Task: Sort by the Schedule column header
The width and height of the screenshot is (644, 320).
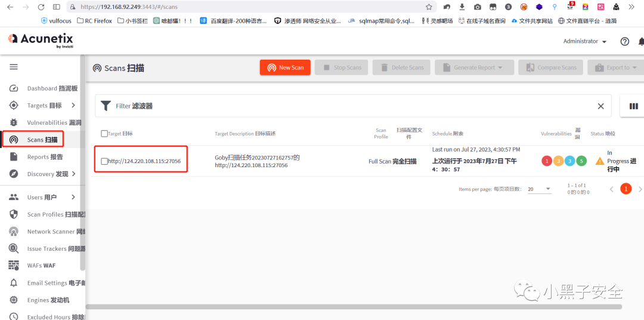Action: pyautogui.click(x=448, y=134)
